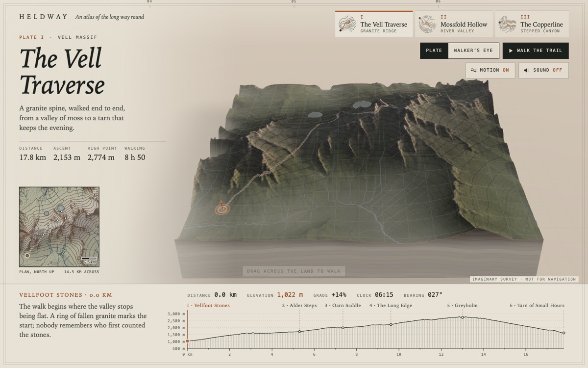
Task: Click the CLOCK 06:15 readout
Action: (375, 295)
